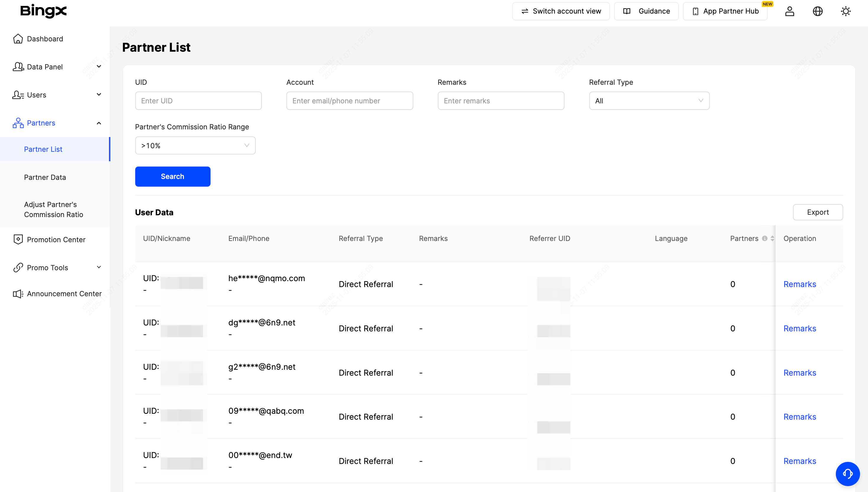The width and height of the screenshot is (868, 492).
Task: Click the Partners column info icon
Action: (x=765, y=239)
